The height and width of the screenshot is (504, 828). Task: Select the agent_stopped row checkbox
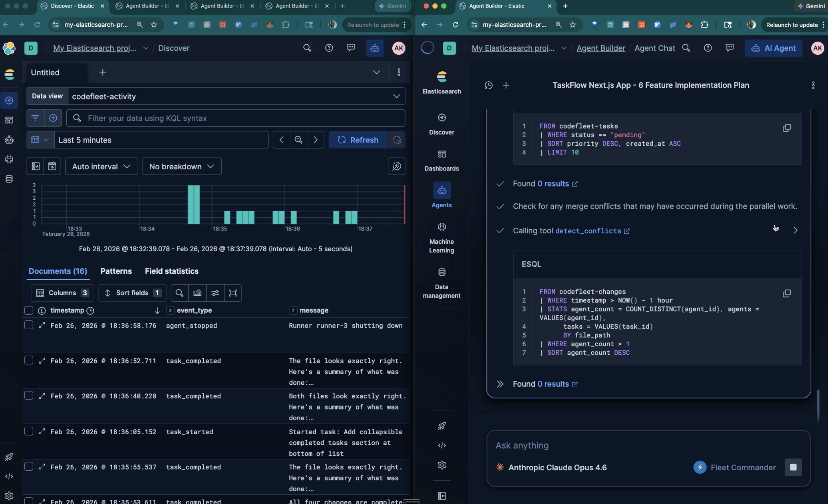point(29,325)
